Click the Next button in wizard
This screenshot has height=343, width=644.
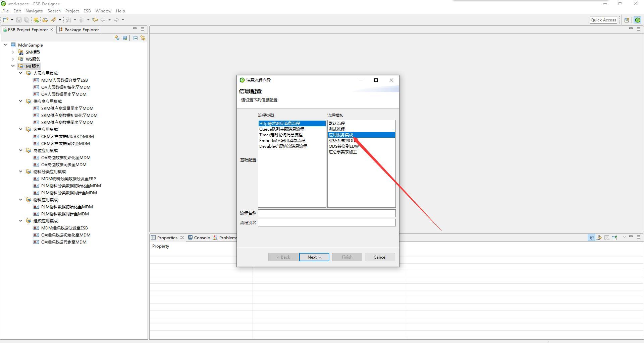click(314, 257)
